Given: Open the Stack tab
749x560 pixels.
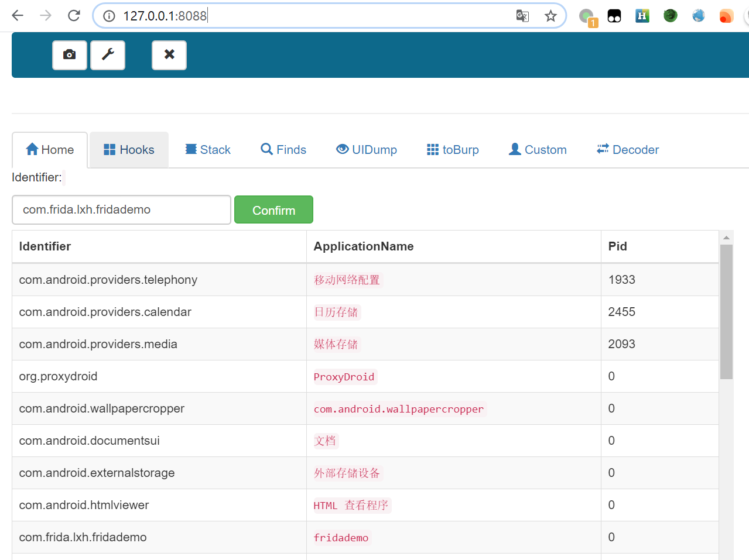Looking at the screenshot, I should pyautogui.click(x=208, y=150).
